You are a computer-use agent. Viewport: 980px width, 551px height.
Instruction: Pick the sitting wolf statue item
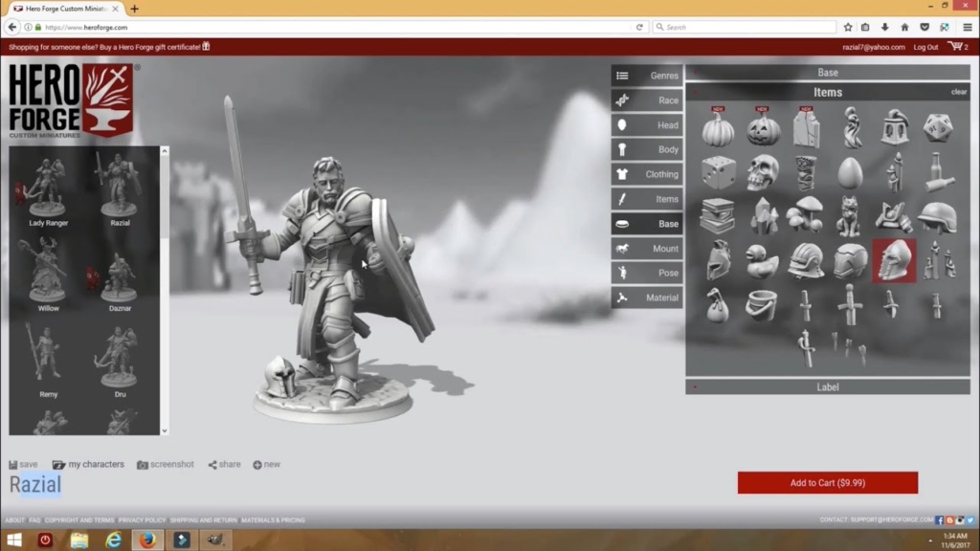click(850, 216)
